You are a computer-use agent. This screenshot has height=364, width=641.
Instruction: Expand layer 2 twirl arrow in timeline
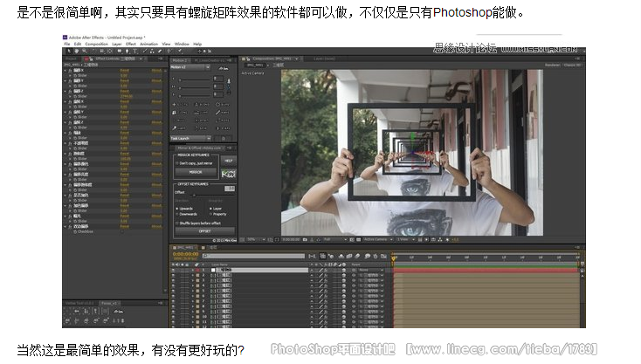pyautogui.click(x=192, y=275)
